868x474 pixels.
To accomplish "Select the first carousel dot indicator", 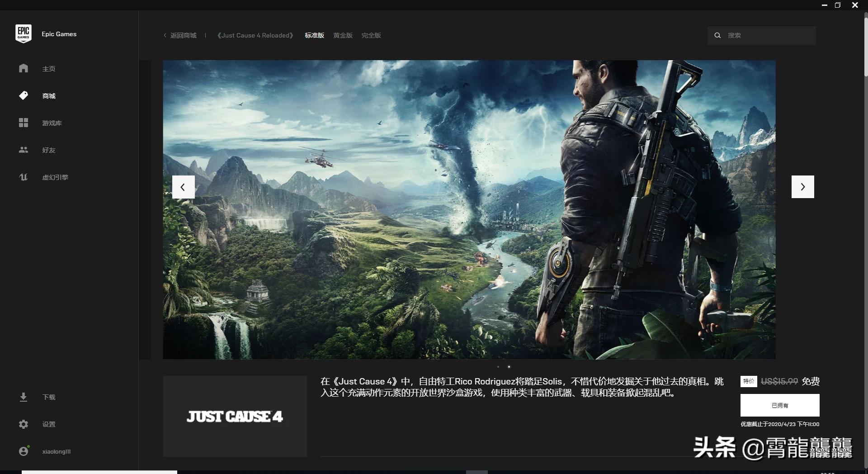I will click(498, 367).
